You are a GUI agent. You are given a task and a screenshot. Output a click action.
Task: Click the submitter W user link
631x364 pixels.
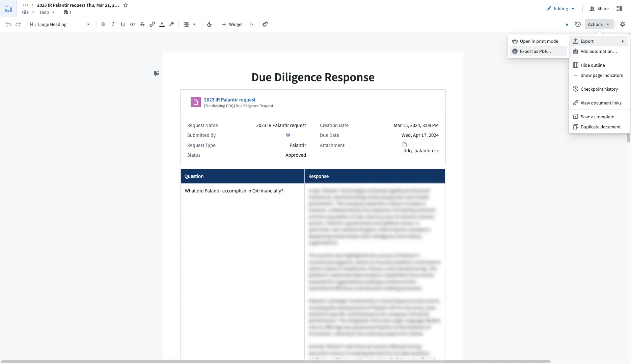tap(288, 135)
